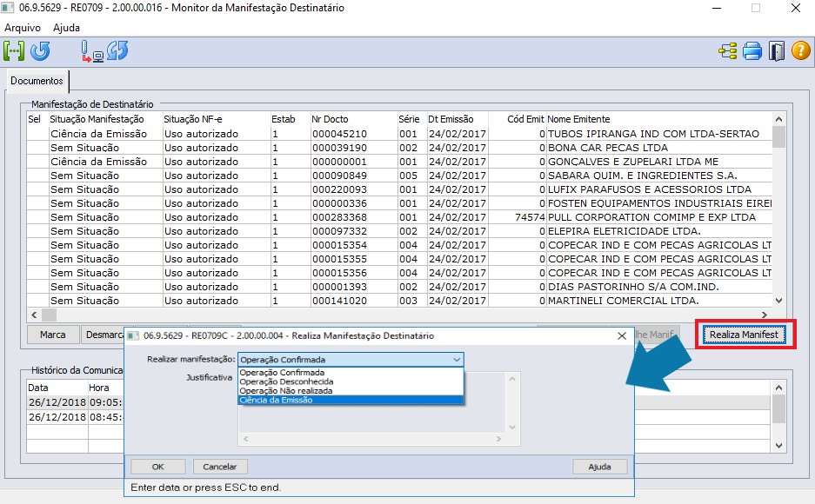Select row SABARA QUIM. E INGREDIENTES S.A.
Screen dimensions: 815x504
coord(399,176)
